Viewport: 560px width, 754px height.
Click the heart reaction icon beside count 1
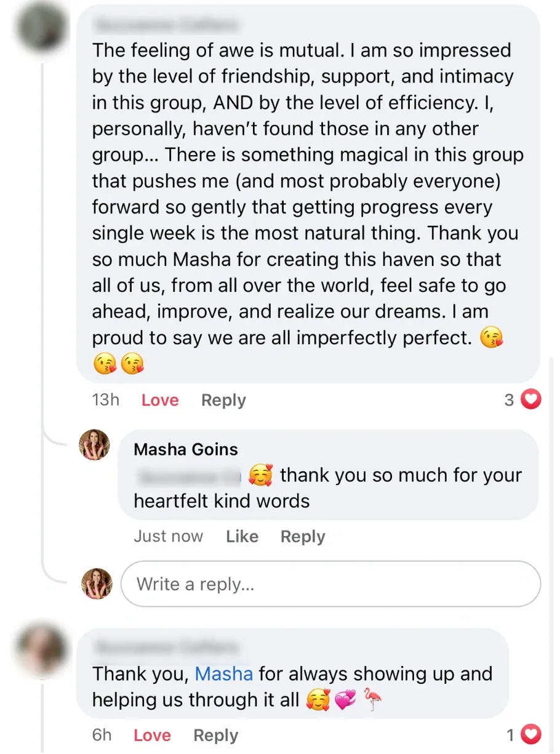pos(530,734)
